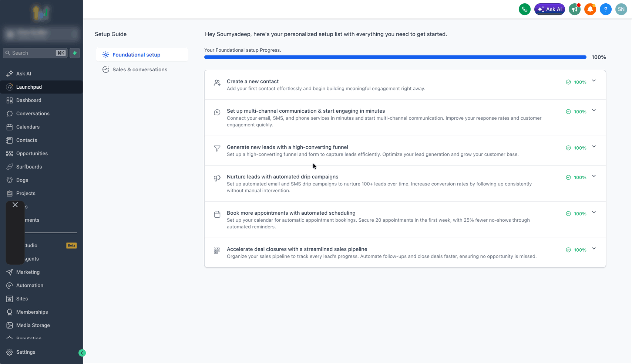Click the Automation sidebar icon

10,285
